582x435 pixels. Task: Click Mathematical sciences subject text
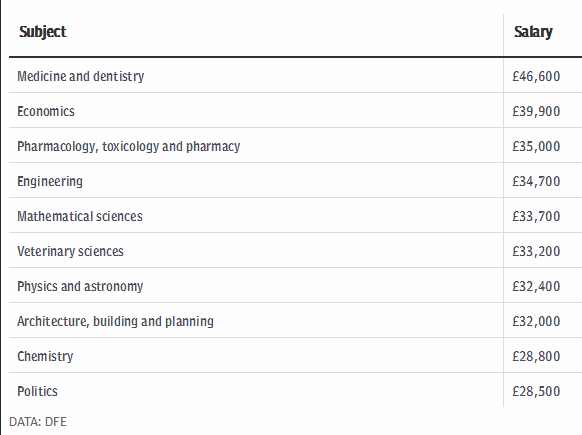tap(80, 216)
